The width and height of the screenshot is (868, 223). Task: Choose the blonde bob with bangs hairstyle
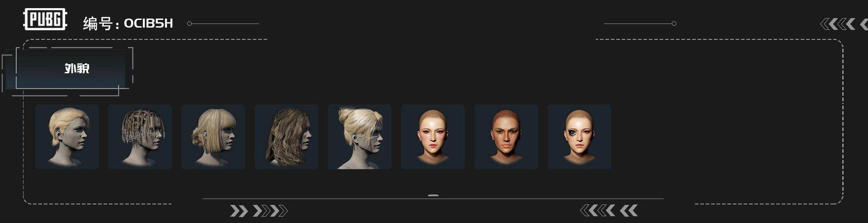(x=213, y=137)
